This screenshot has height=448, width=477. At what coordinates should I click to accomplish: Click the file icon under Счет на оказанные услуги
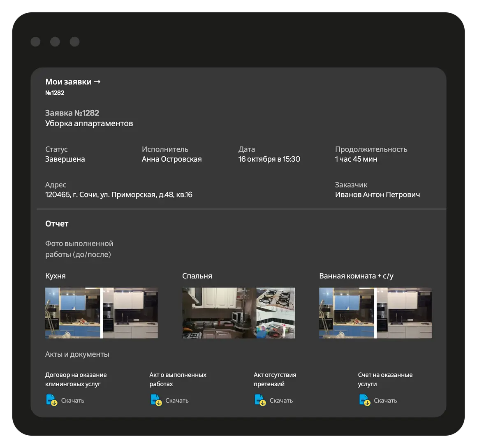coord(364,400)
